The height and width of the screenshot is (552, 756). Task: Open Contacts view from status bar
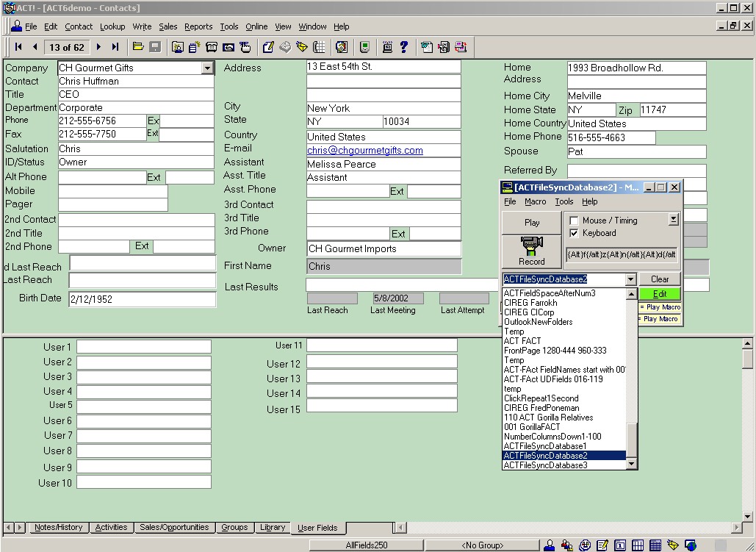click(x=549, y=545)
